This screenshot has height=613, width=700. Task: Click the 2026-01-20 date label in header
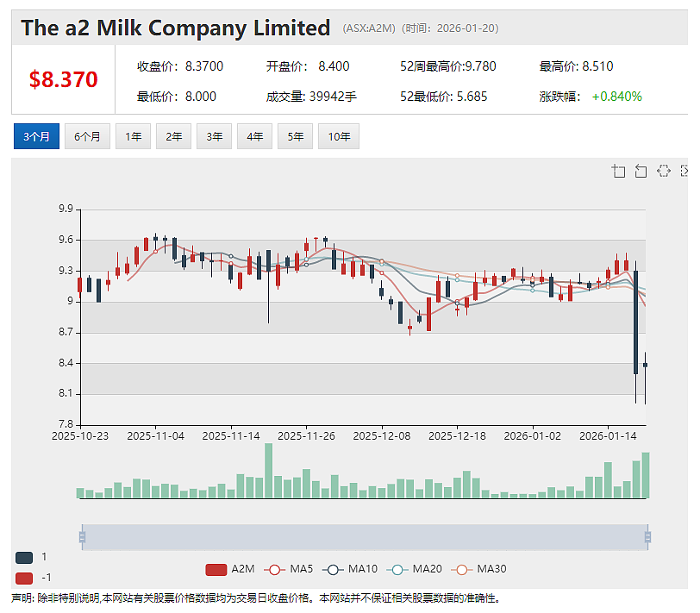pos(466,28)
